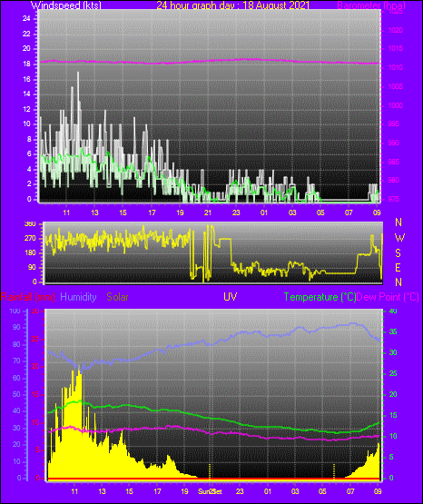Click the SunSet marker on bottom axis
Viewport: 423px width, 504px height.
point(210,491)
